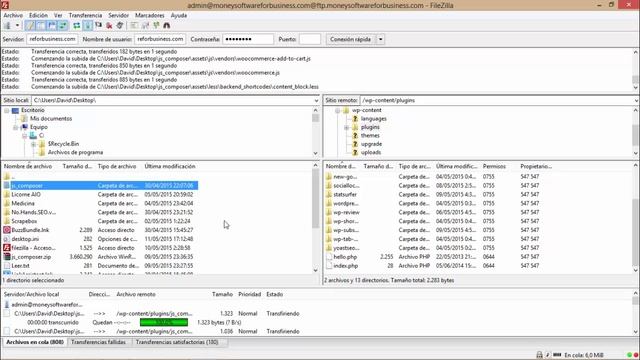Select the uploads remote folder
The image size is (640, 360).
click(371, 152)
